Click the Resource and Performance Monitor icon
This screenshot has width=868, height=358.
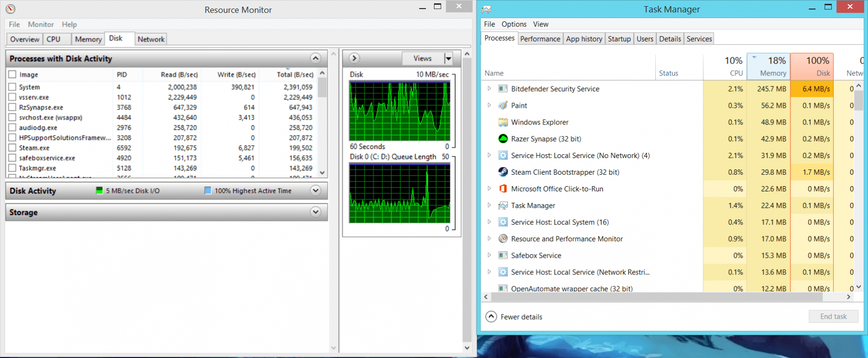click(503, 239)
